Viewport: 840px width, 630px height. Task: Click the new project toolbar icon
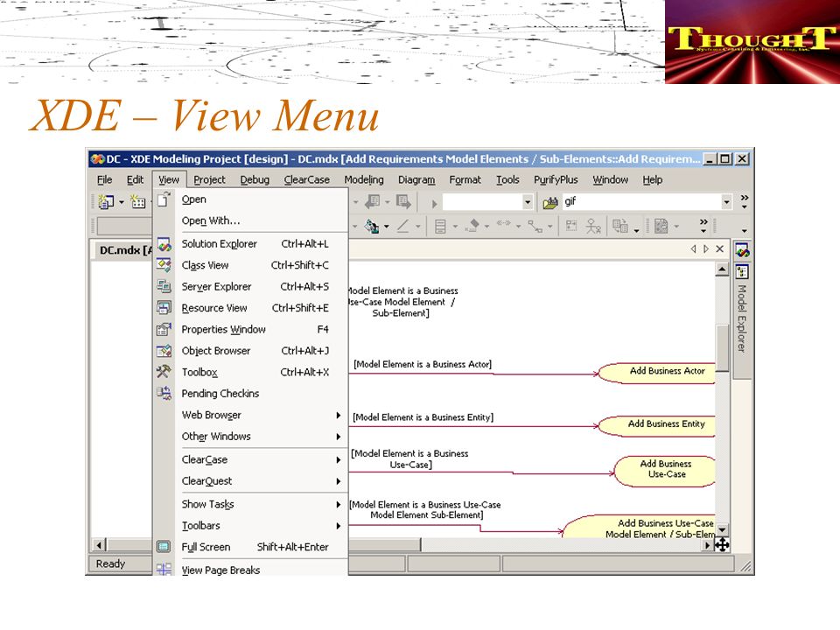[106, 201]
